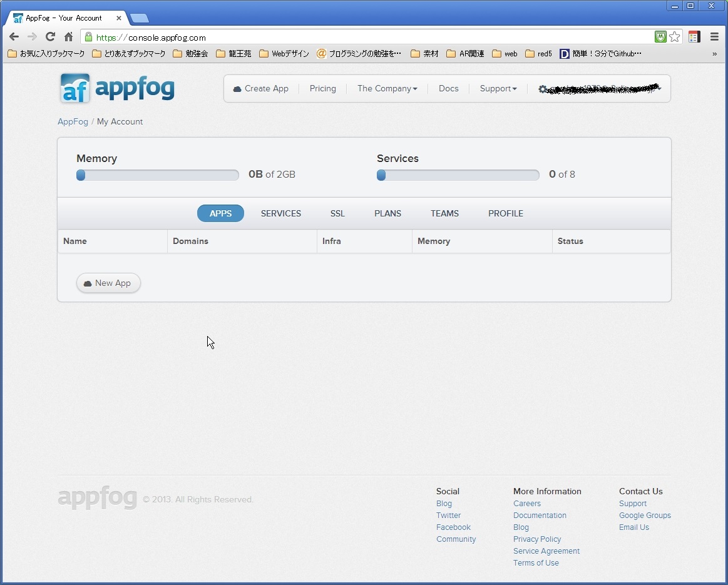Click the colored grid extension icon
This screenshot has width=728, height=585.
pyautogui.click(x=694, y=37)
